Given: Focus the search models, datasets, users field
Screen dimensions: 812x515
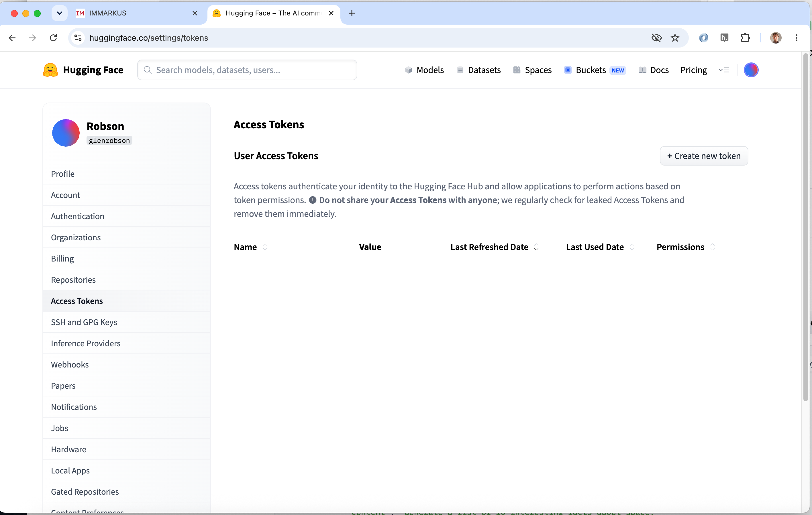Looking at the screenshot, I should [247, 70].
